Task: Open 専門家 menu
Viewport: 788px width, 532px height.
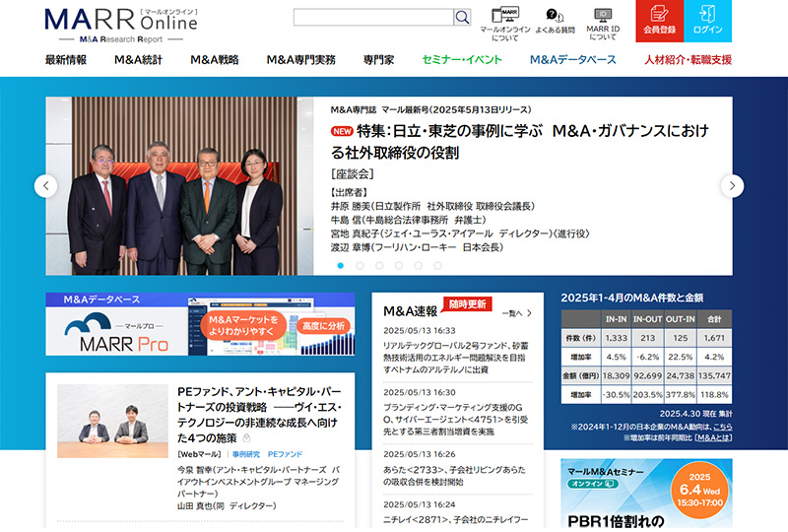Action: click(378, 60)
